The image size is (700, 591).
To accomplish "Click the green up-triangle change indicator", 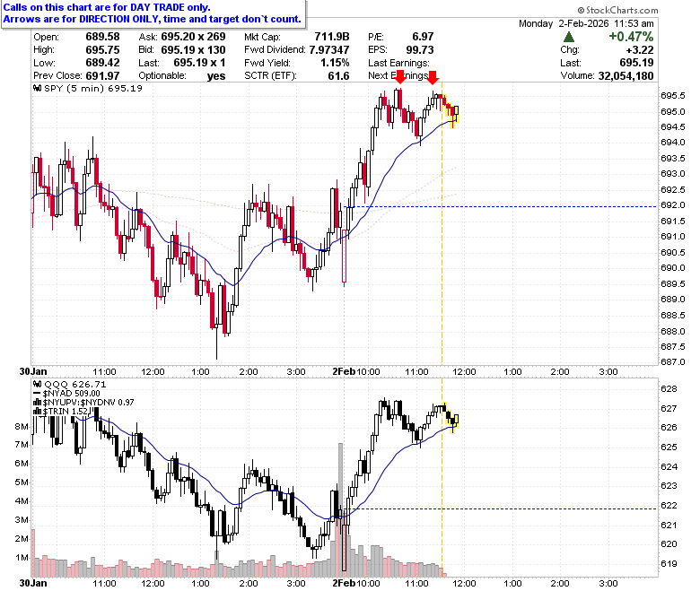I will (x=569, y=37).
